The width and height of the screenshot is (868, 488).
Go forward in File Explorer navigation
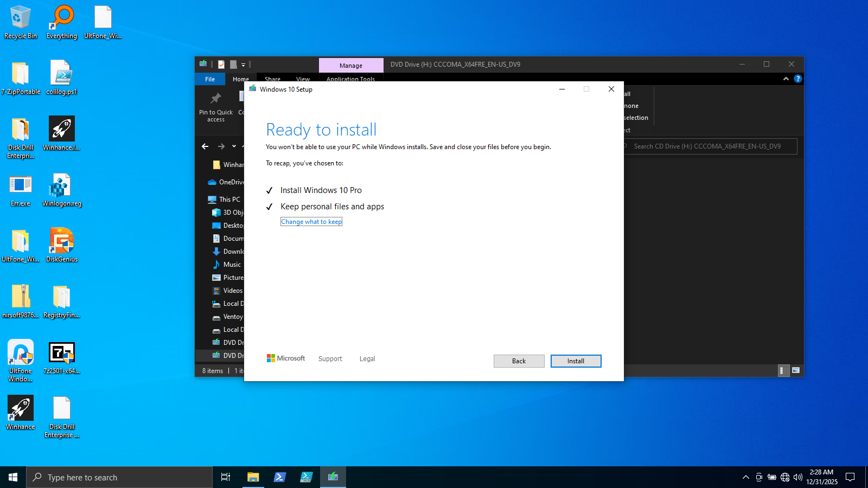tap(221, 146)
